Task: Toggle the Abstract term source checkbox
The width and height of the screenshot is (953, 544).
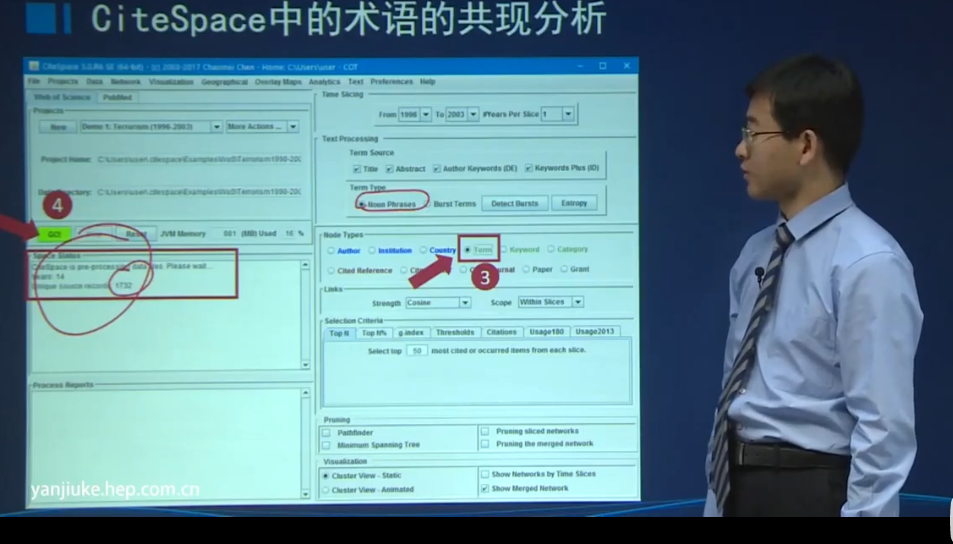Action: coord(390,168)
